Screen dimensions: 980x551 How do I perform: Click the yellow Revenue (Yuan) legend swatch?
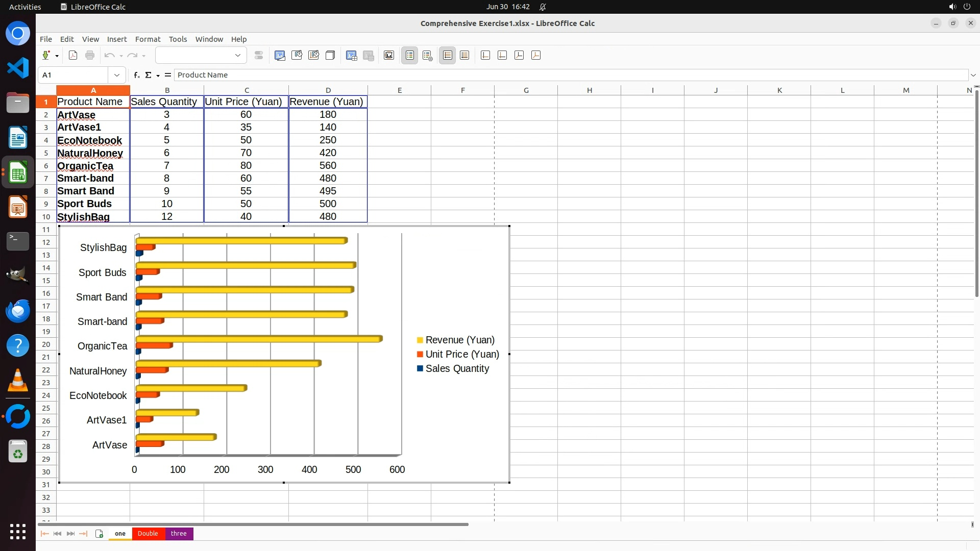coord(420,340)
